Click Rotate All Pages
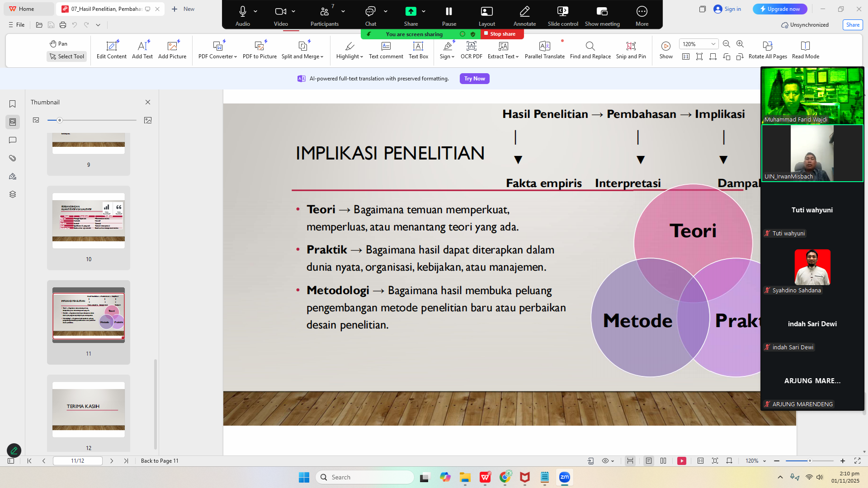The height and width of the screenshot is (488, 868). point(767,50)
